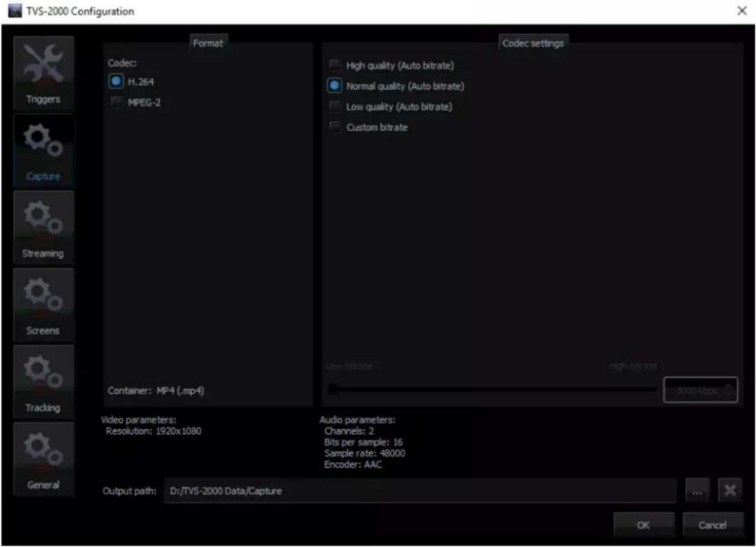756x547 pixels.
Task: Click the Encoder: AAC text
Action: point(353,465)
